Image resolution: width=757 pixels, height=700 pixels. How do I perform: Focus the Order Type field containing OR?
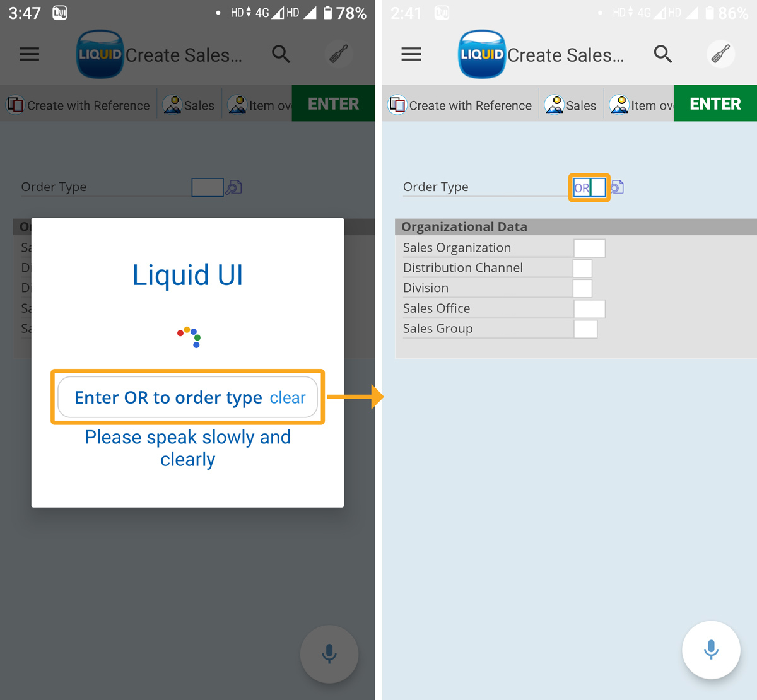pyautogui.click(x=589, y=188)
